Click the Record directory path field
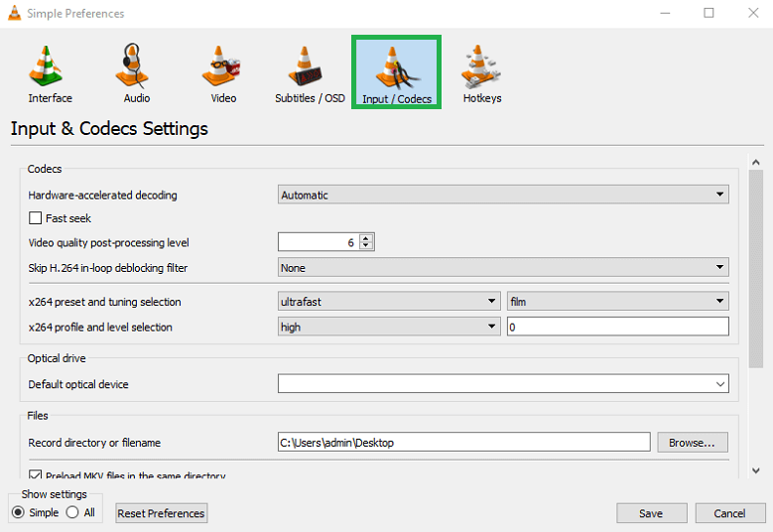 pos(463,442)
